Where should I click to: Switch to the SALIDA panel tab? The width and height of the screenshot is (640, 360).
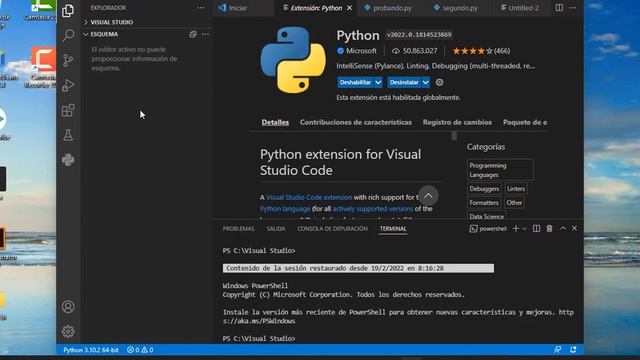276,229
